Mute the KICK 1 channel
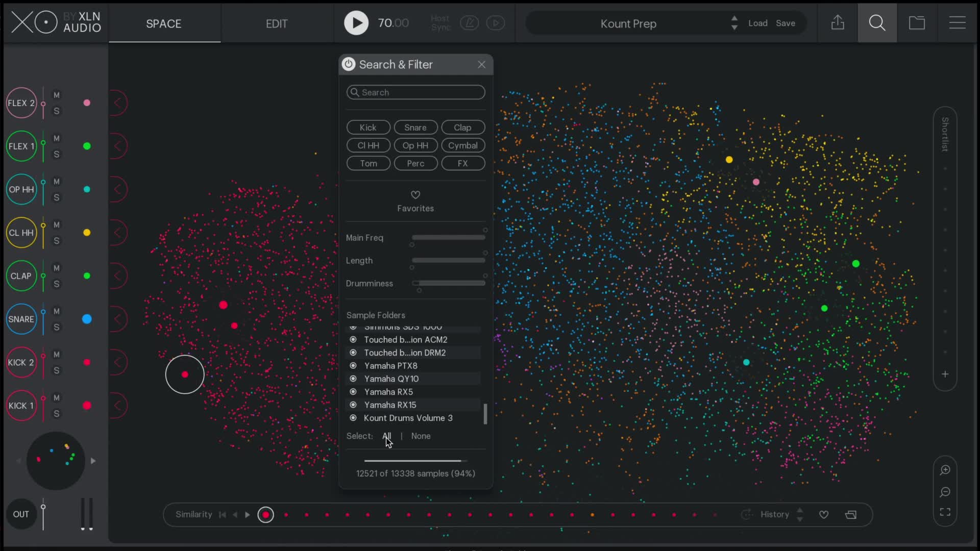Screen dimensions: 980x551 57,397
